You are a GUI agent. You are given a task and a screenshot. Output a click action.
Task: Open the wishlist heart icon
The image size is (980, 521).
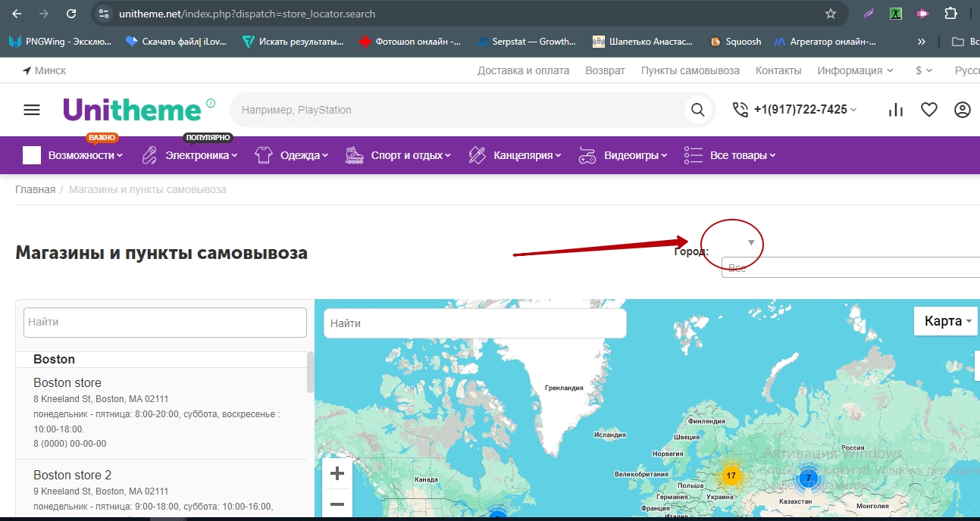pos(929,110)
